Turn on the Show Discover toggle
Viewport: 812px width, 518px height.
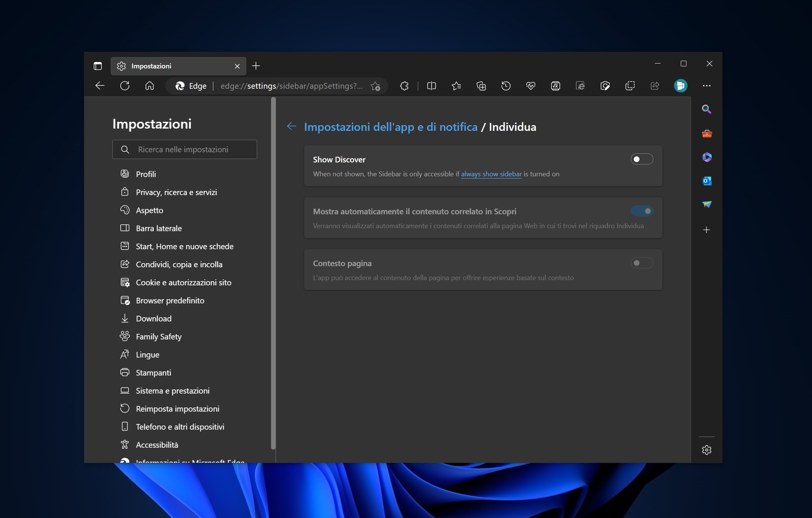[642, 159]
